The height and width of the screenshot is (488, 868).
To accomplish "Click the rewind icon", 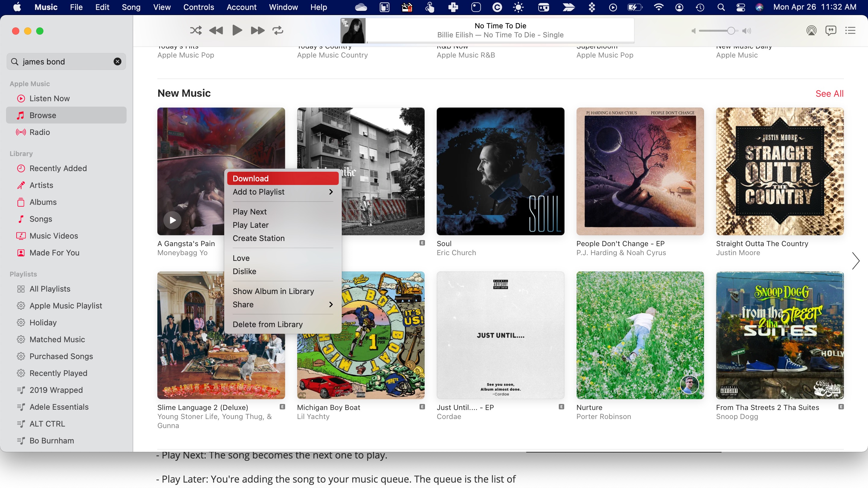I will [216, 30].
